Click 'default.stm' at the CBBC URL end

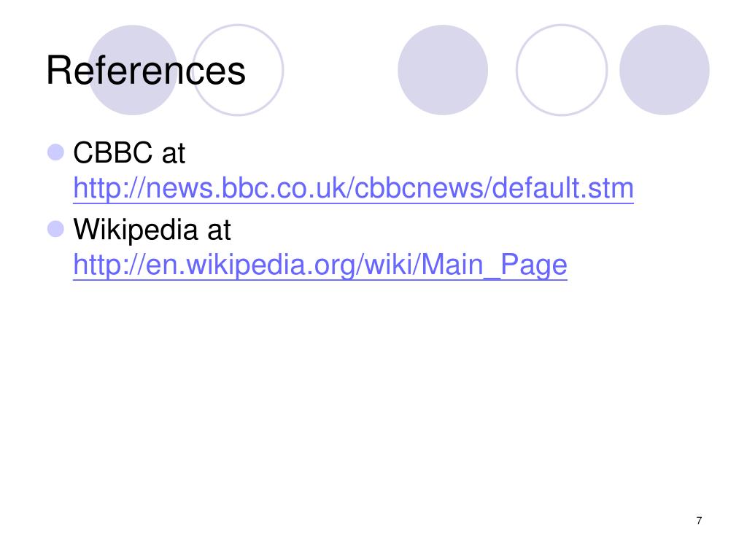coord(562,188)
